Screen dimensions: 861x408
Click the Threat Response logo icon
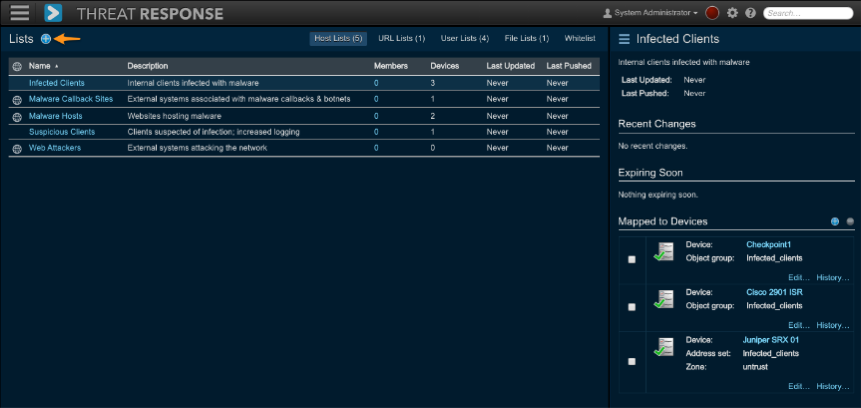54,13
